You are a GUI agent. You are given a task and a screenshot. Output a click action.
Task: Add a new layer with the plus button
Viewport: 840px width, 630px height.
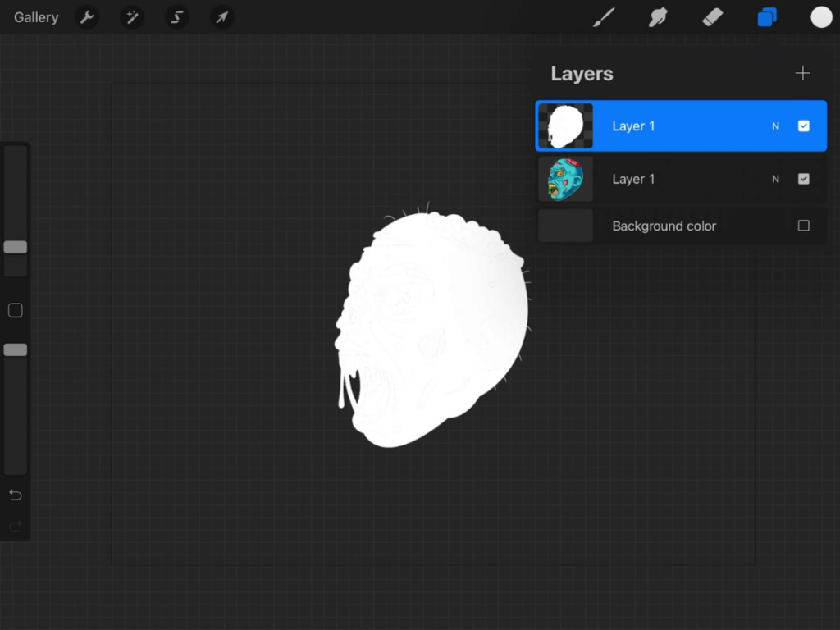802,73
